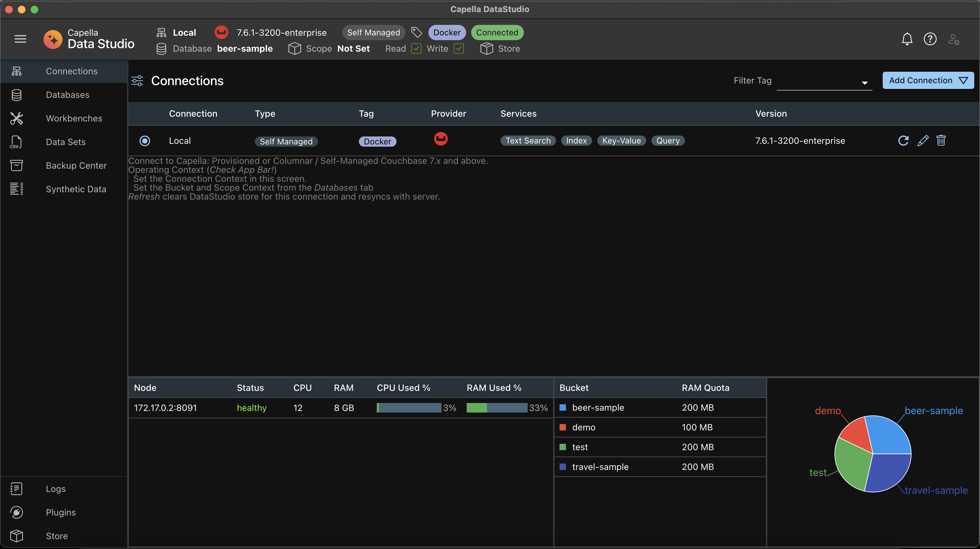Click the test green color swatch
980x549 pixels.
(563, 447)
